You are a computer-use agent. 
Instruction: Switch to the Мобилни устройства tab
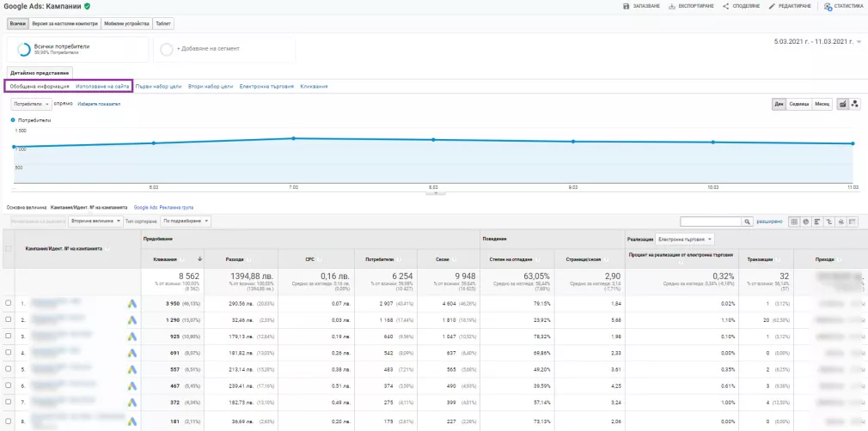pyautogui.click(x=127, y=24)
